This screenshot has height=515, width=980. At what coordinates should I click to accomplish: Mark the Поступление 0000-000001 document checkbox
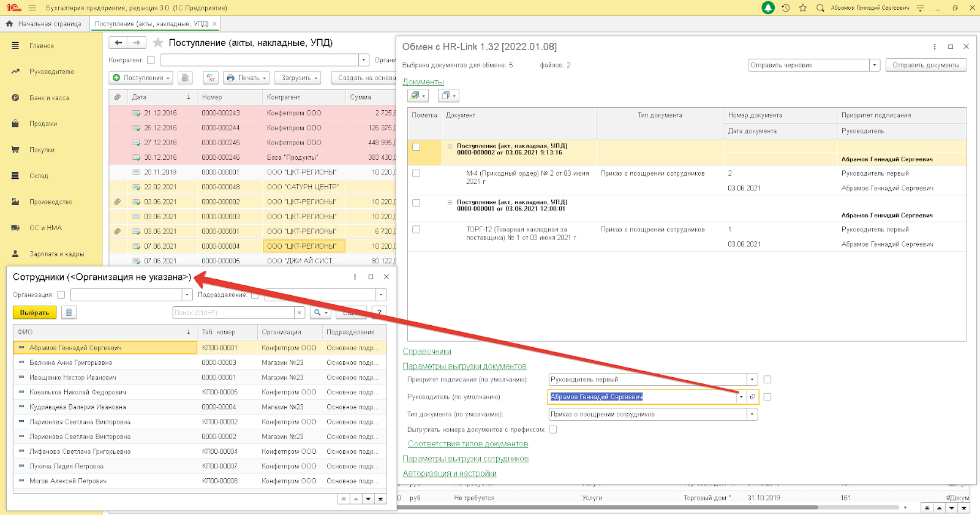(417, 203)
